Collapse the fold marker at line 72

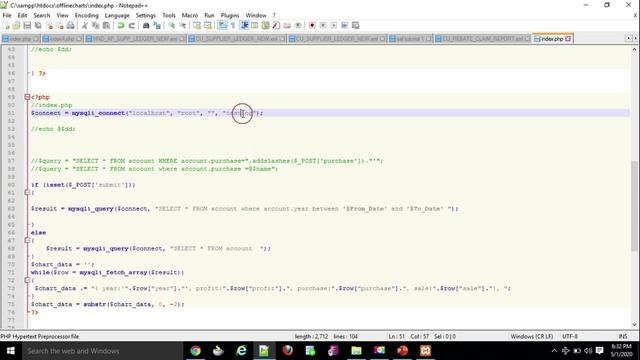click(x=27, y=280)
